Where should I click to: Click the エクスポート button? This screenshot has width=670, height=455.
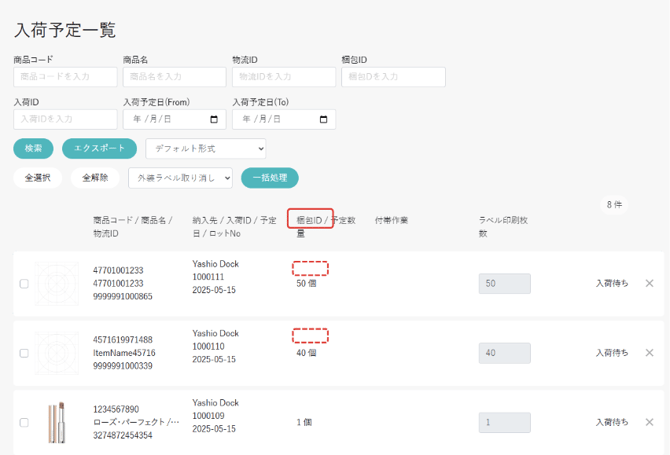pyautogui.click(x=99, y=148)
